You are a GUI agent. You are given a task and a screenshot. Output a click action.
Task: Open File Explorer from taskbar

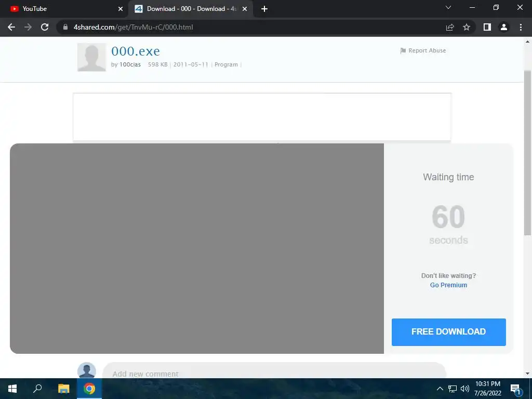pyautogui.click(x=63, y=389)
